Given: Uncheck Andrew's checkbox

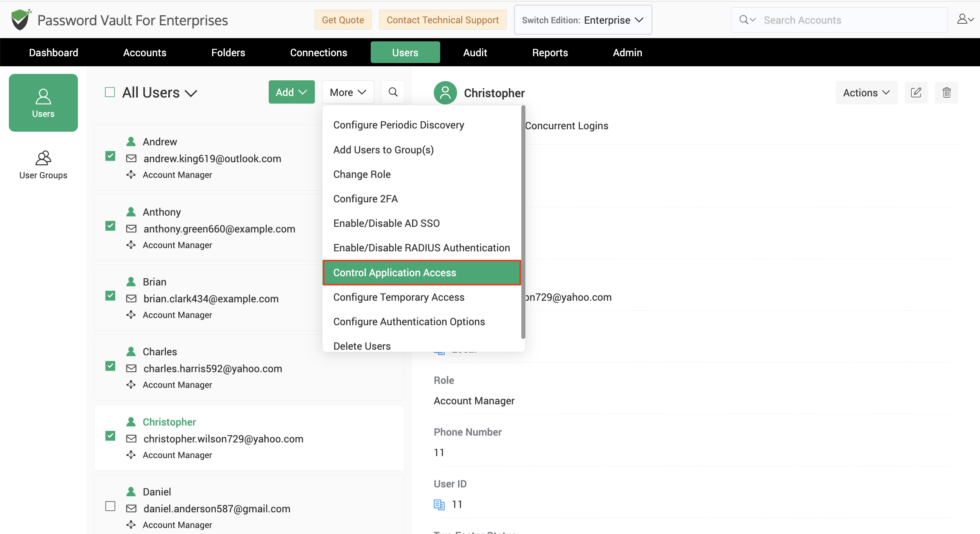Looking at the screenshot, I should [x=110, y=156].
